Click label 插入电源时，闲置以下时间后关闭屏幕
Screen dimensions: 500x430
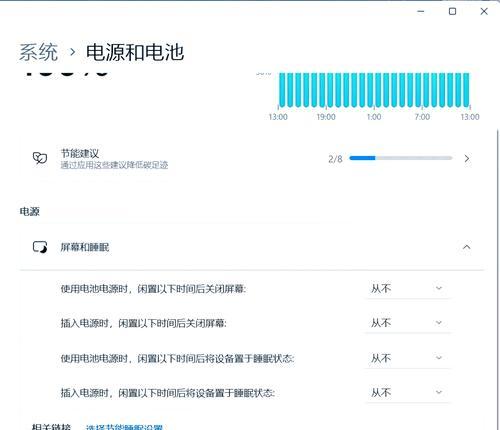pyautogui.click(x=143, y=323)
